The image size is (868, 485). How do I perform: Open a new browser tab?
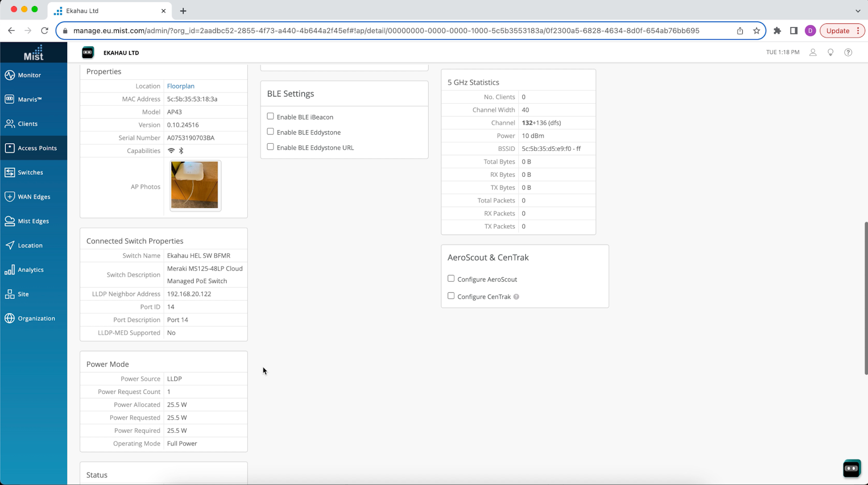coord(183,11)
